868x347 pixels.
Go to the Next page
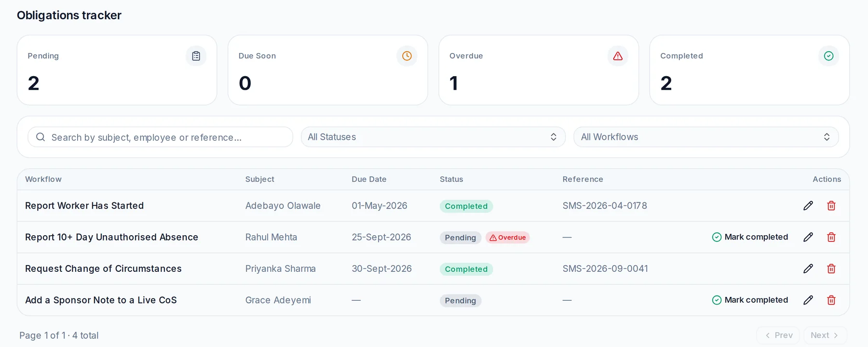click(825, 335)
